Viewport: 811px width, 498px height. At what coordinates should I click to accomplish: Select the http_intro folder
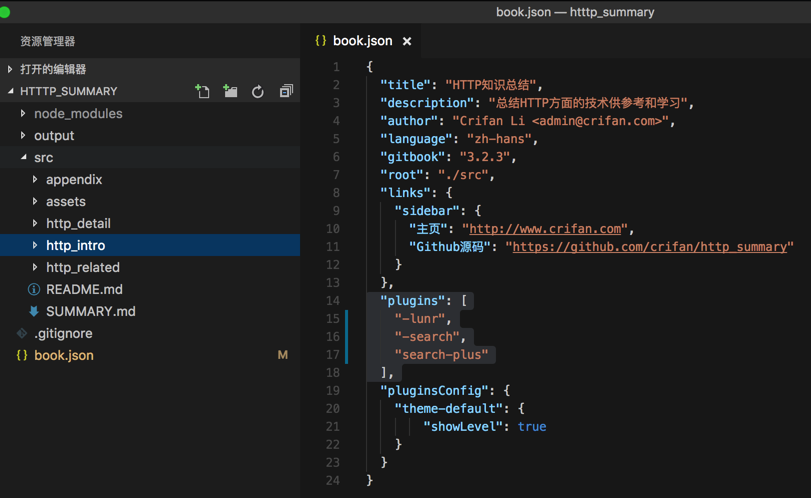(x=76, y=245)
